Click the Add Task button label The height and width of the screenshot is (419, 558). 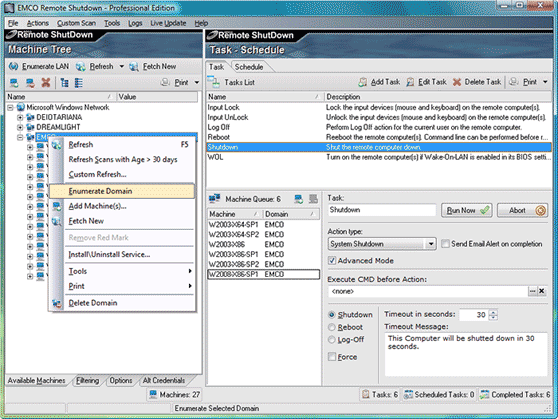(x=385, y=82)
